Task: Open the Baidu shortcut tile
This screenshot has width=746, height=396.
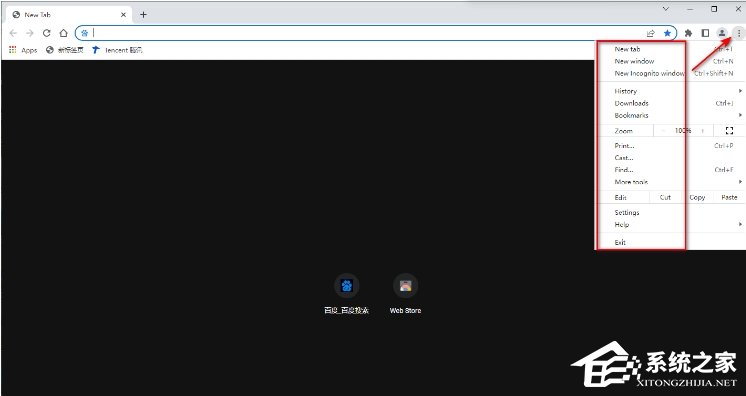Action: click(x=346, y=294)
